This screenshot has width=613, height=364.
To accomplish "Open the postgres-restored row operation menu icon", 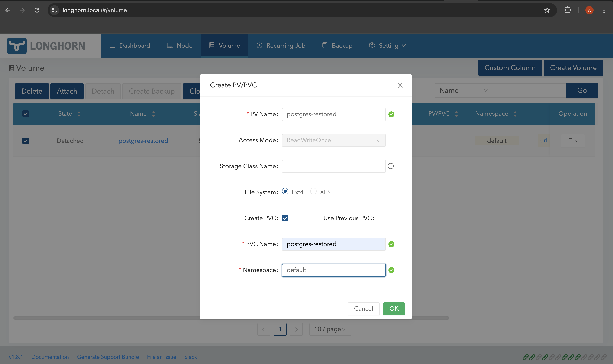I will (573, 141).
